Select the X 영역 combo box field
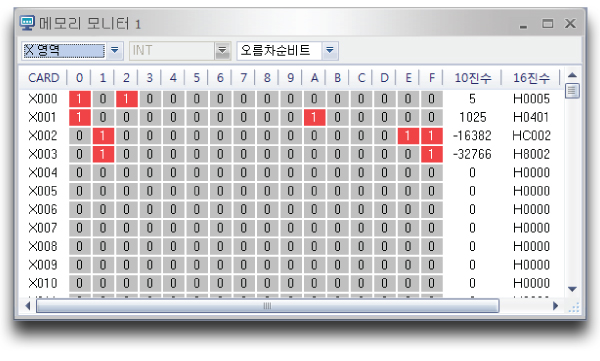Viewport: 600px width, 361px height. coord(64,51)
